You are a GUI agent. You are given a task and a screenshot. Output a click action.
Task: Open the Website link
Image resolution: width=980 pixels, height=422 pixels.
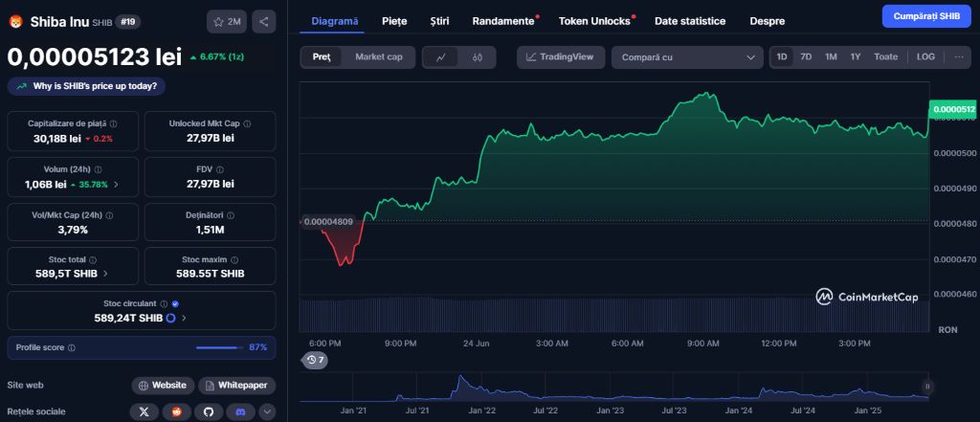[x=163, y=385]
